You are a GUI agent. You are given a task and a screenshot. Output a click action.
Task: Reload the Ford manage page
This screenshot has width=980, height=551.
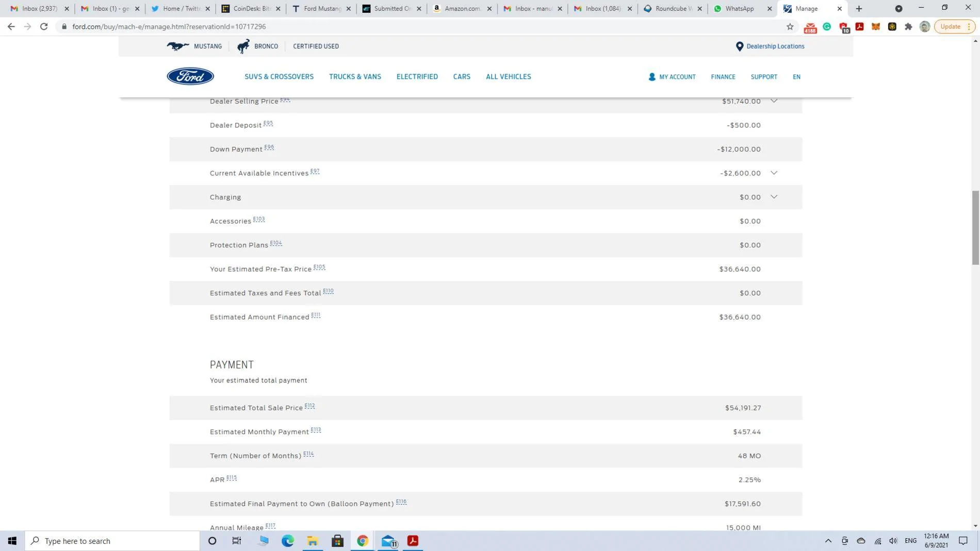[x=44, y=26]
